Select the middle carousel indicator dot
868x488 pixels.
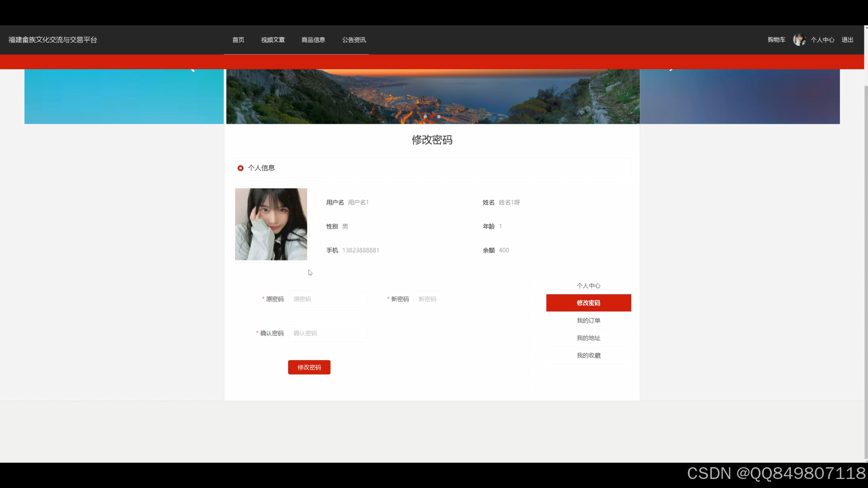pyautogui.click(x=432, y=117)
